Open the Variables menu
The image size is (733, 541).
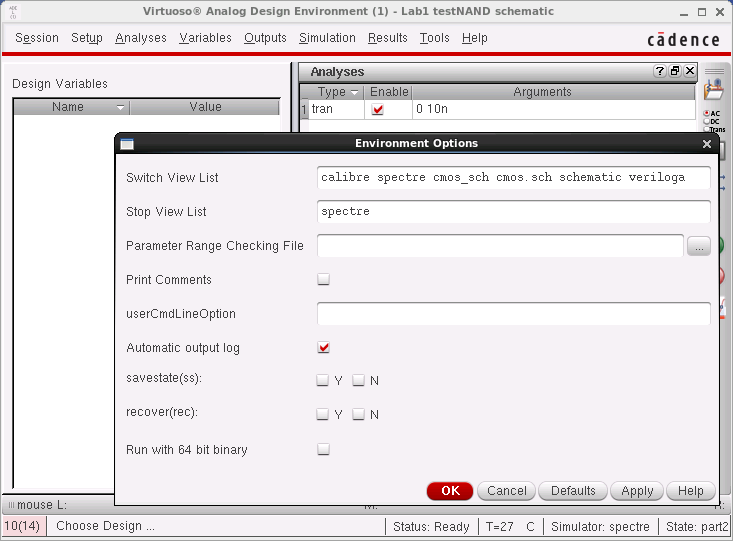tap(205, 38)
